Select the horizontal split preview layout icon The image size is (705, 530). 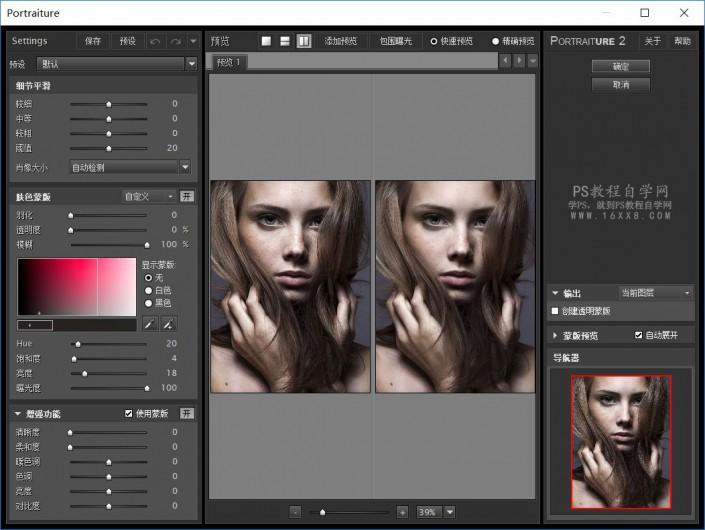pyautogui.click(x=285, y=41)
